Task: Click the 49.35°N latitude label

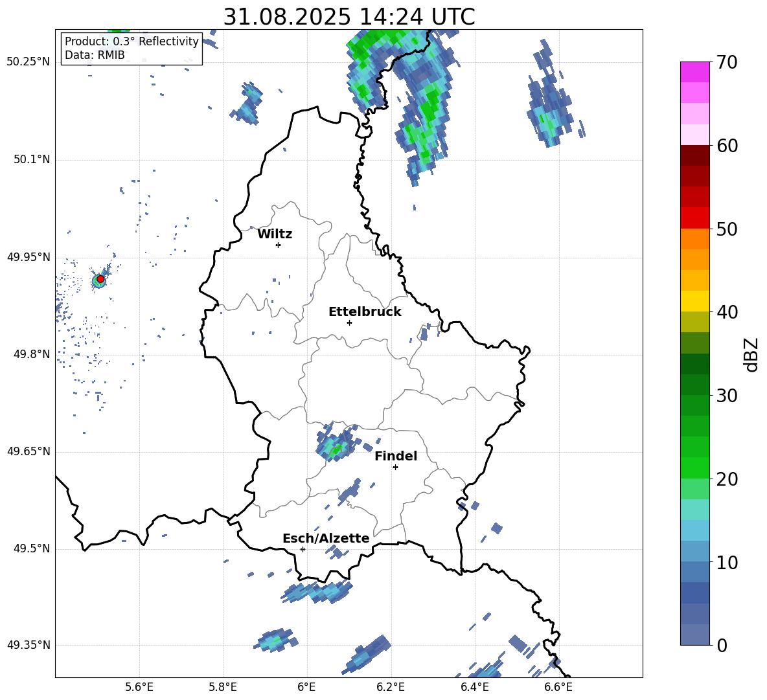Action: [x=29, y=645]
